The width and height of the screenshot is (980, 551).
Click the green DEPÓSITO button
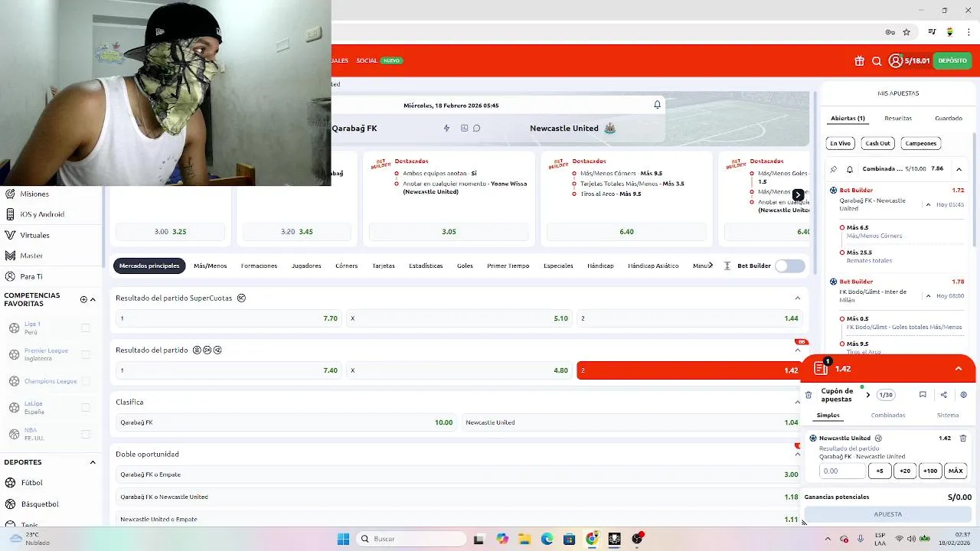952,60
